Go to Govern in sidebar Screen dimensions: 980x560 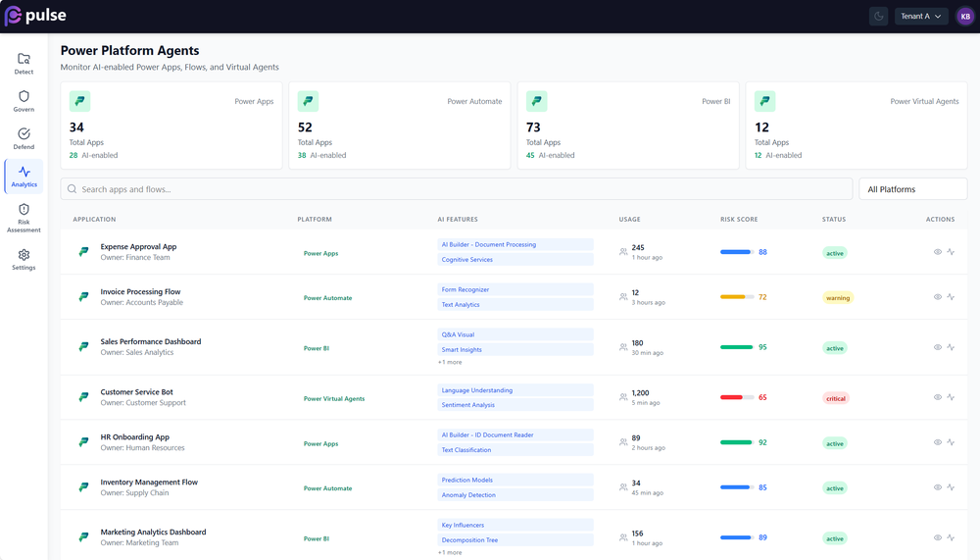click(24, 101)
